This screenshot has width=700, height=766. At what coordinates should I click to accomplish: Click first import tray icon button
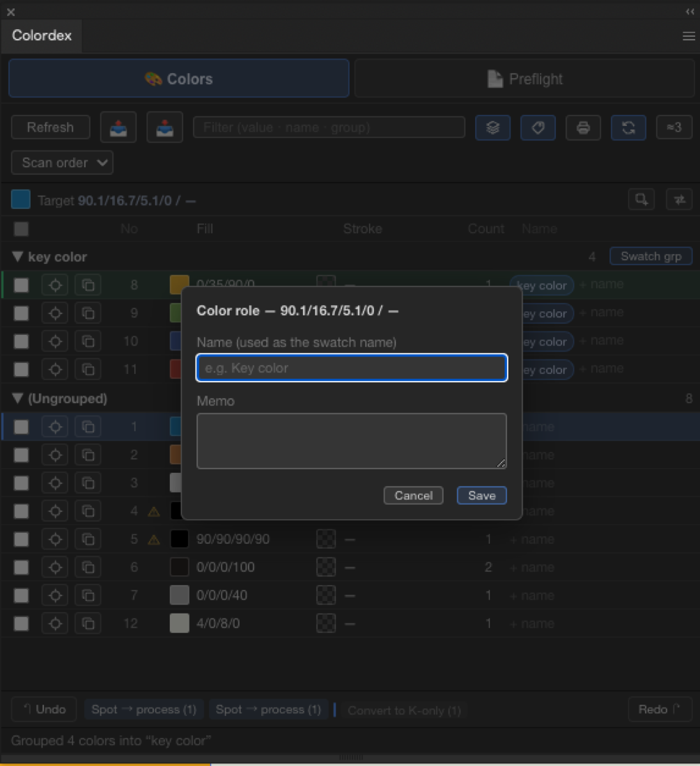pos(118,127)
